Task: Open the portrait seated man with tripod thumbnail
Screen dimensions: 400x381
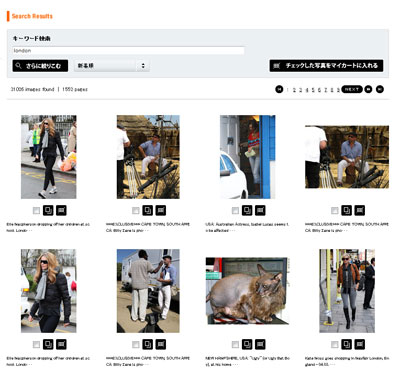Action: coord(148,157)
